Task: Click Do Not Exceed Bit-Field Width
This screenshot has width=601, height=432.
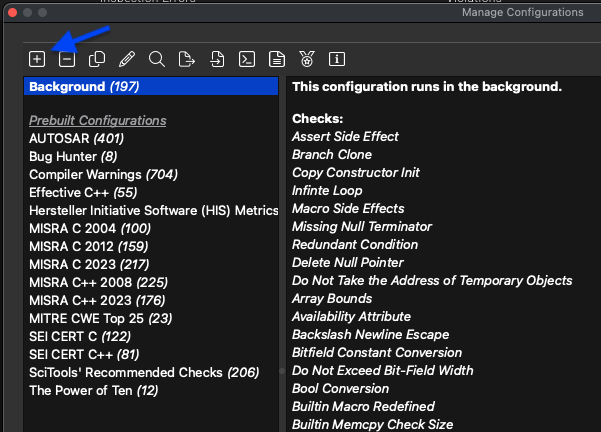Action: 383,371
